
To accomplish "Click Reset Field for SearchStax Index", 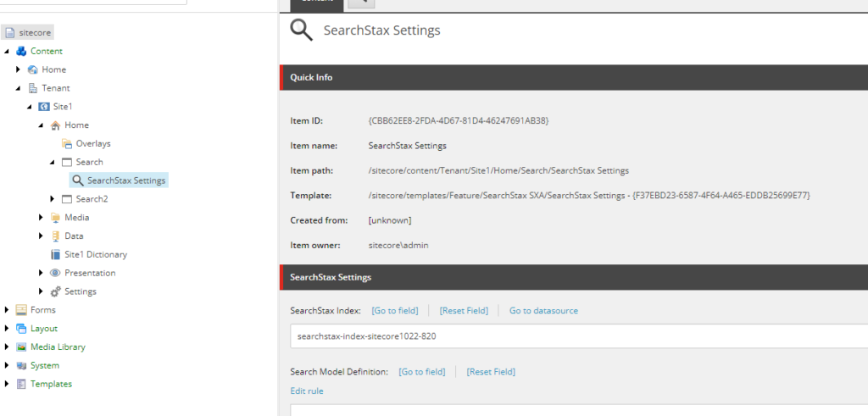I will click(x=464, y=311).
